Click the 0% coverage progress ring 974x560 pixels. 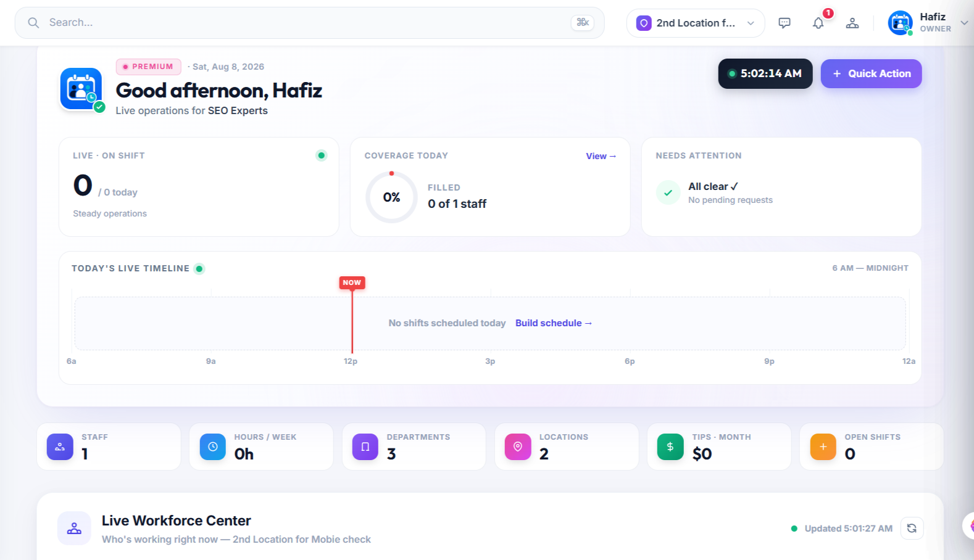pos(391,197)
